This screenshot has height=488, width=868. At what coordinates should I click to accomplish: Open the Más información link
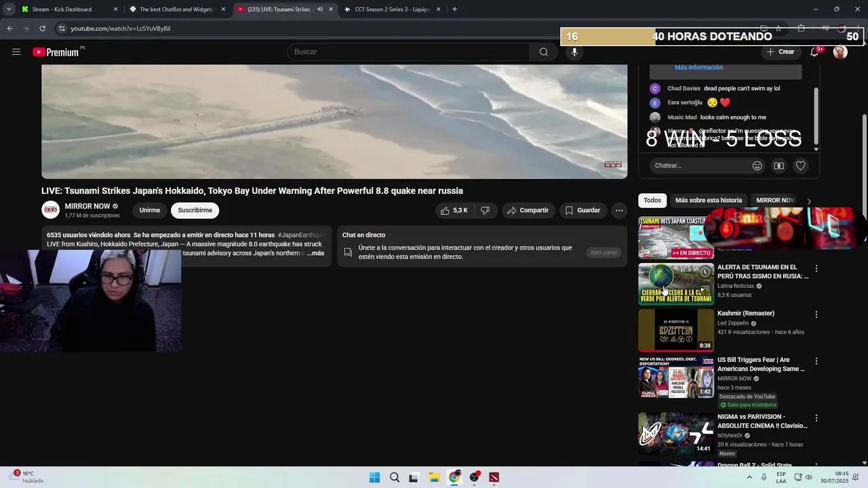coord(698,68)
